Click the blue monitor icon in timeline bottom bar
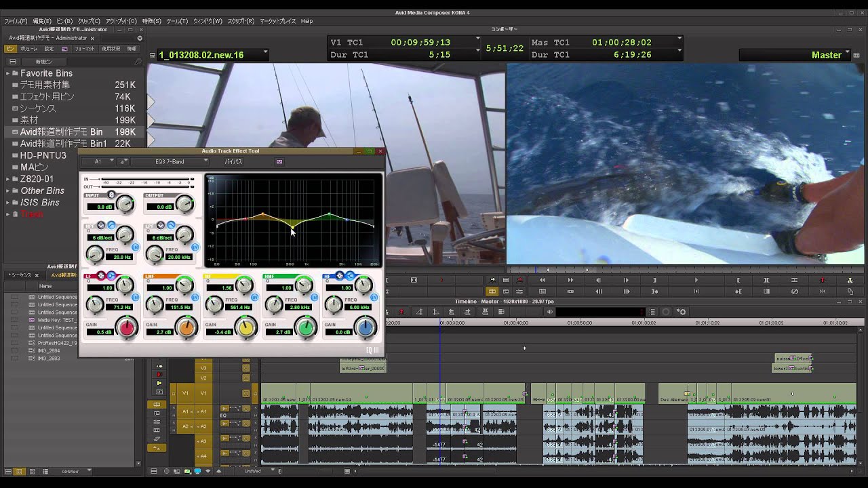Image resolution: width=868 pixels, height=488 pixels. click(197, 471)
